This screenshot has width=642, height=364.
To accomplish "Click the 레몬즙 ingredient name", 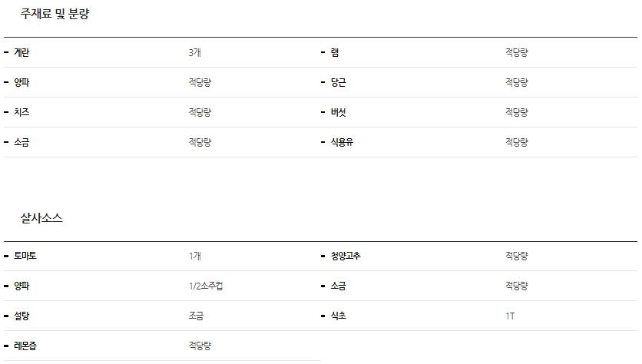I will 25,346.
